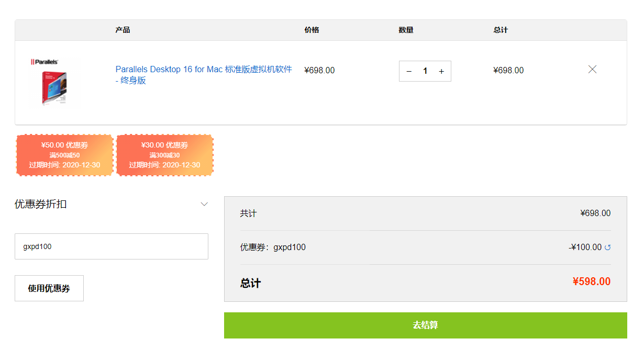Click the 产品 column header

point(123,30)
